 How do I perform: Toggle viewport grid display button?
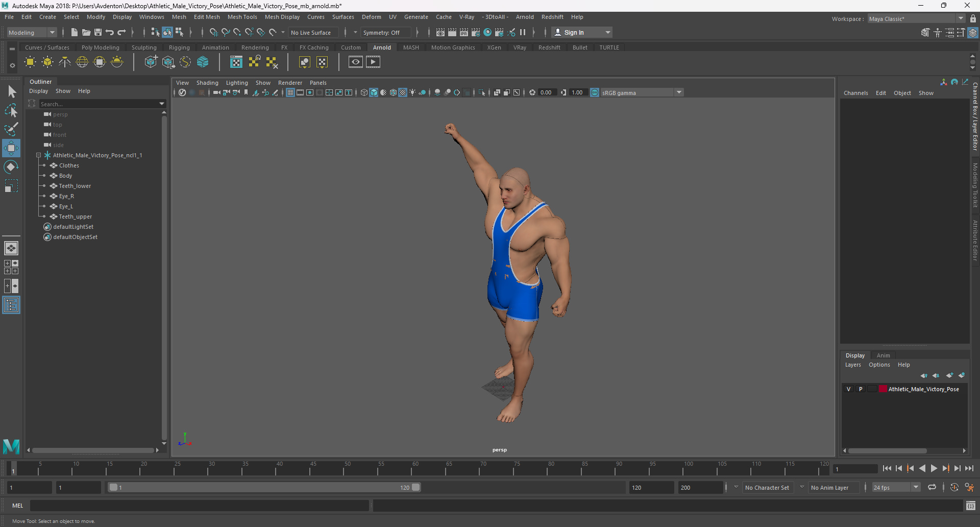(x=290, y=92)
